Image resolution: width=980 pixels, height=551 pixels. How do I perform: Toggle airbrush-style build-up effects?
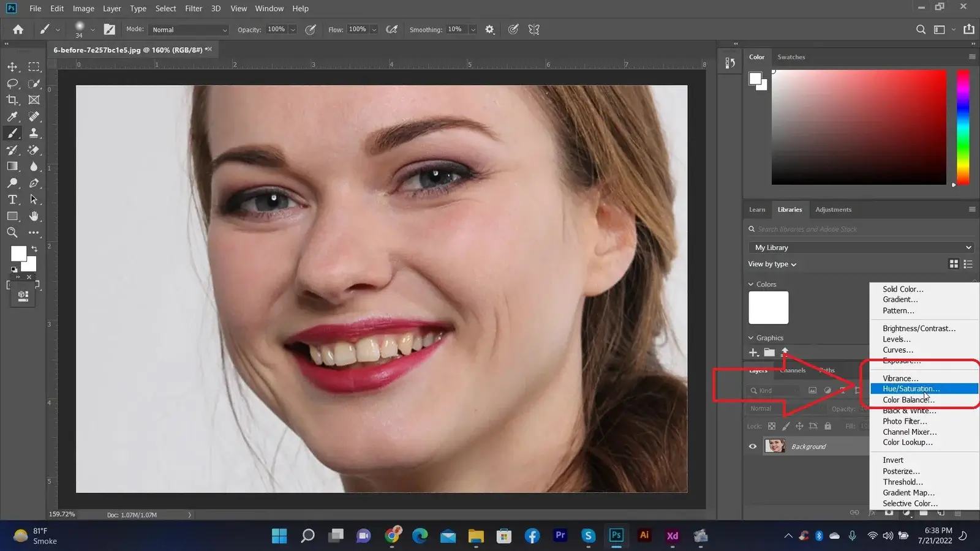click(392, 29)
